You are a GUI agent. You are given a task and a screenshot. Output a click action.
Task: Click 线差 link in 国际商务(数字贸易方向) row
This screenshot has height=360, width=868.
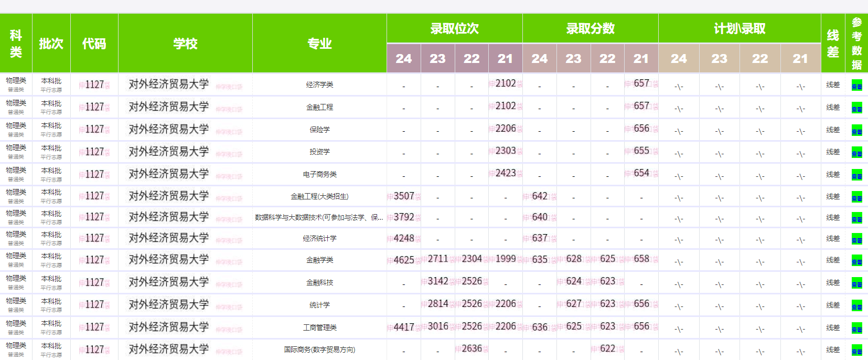(x=833, y=350)
